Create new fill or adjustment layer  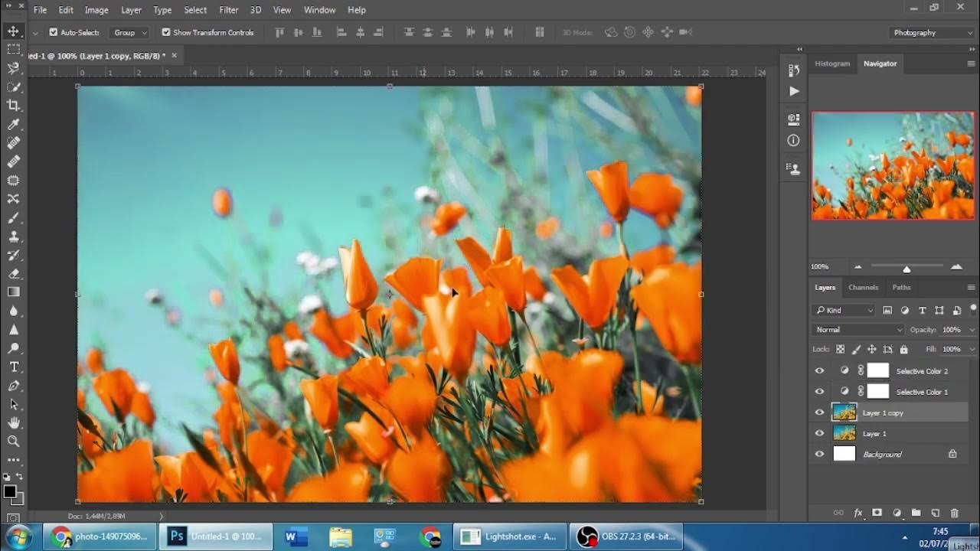point(897,513)
